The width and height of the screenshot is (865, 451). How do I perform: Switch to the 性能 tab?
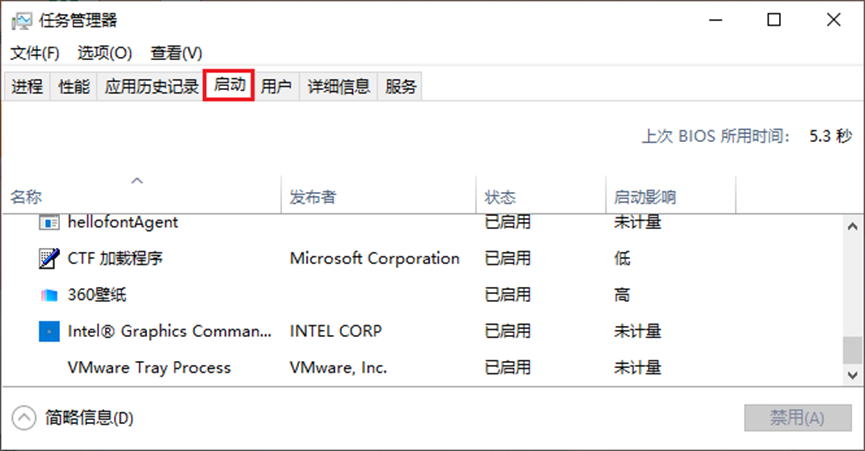pos(74,87)
